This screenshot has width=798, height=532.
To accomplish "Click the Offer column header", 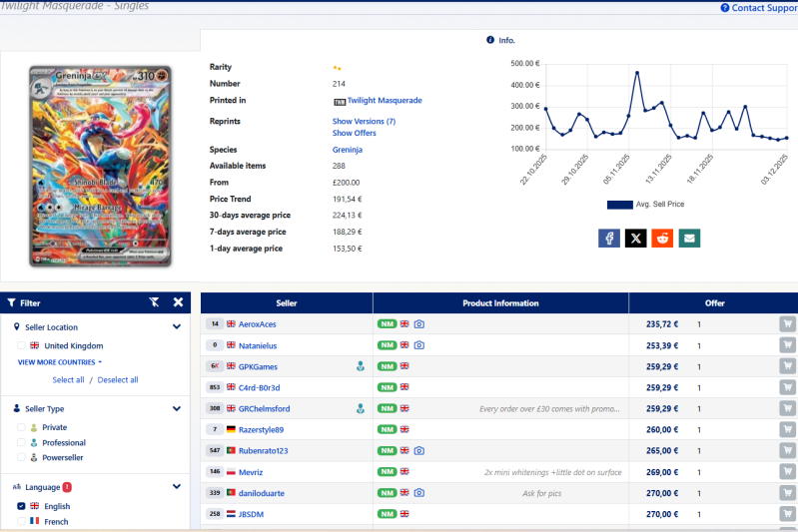I will pyautogui.click(x=714, y=303).
